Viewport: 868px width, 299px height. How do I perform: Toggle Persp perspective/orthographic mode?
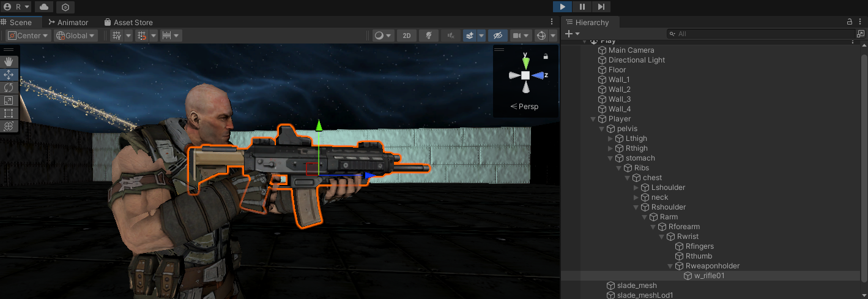click(x=524, y=107)
